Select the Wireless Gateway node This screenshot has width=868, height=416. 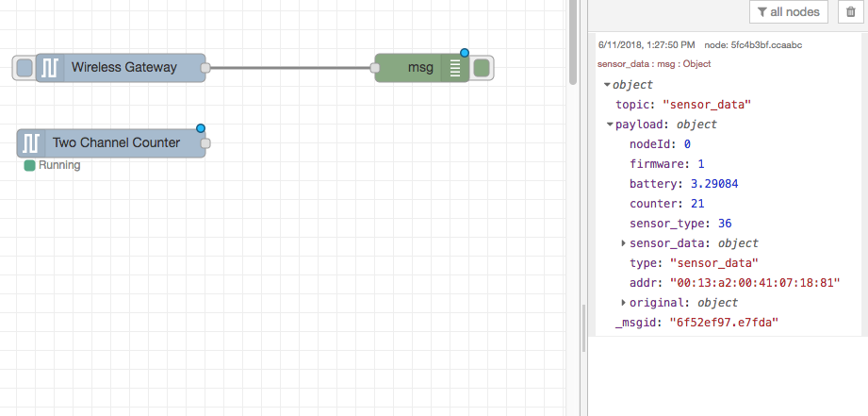[121, 68]
